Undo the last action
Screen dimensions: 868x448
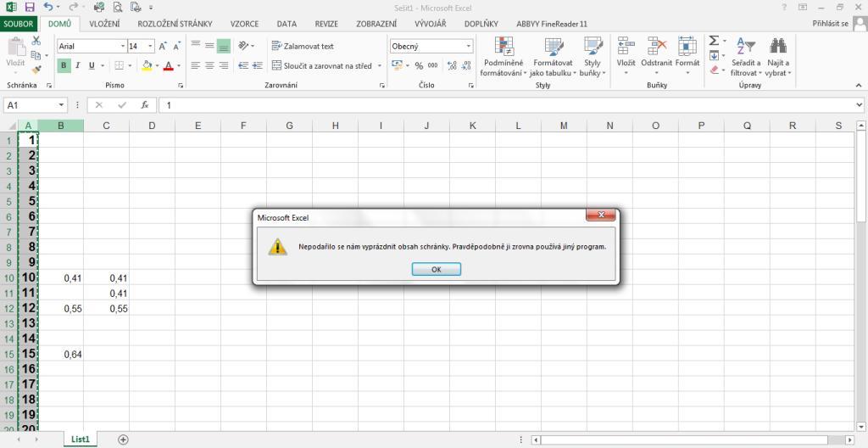(x=48, y=7)
